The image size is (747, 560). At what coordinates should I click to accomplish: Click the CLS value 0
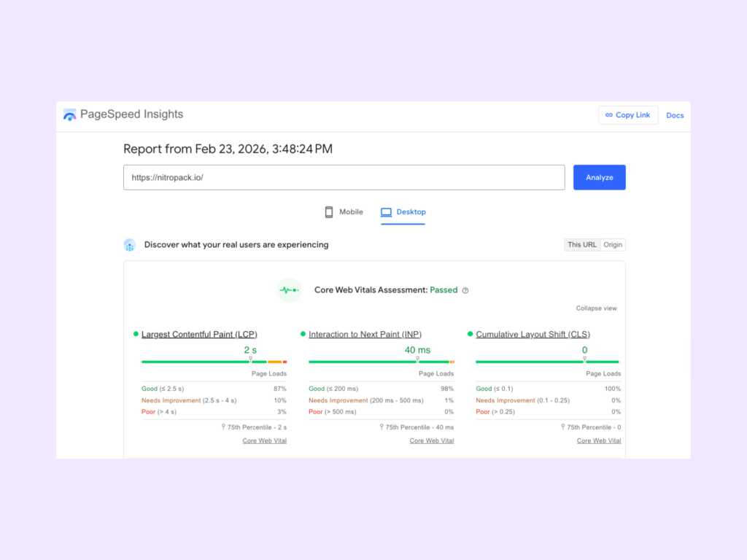coord(584,350)
